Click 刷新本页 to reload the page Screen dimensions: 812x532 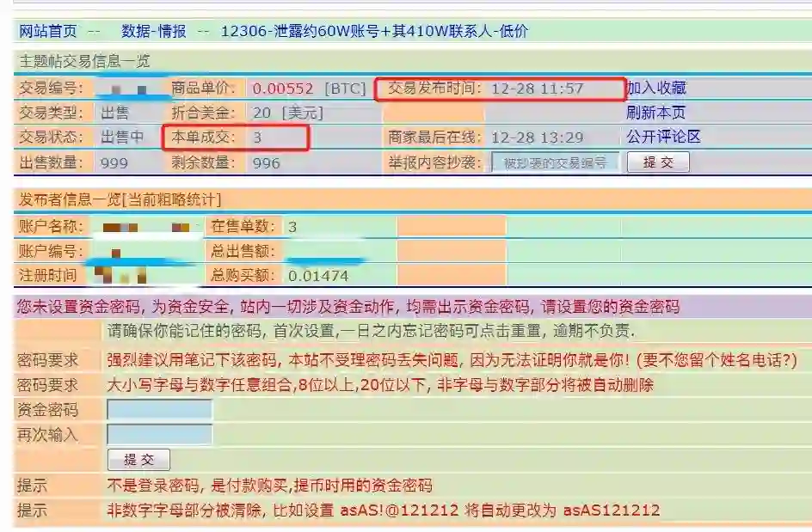coord(655,113)
